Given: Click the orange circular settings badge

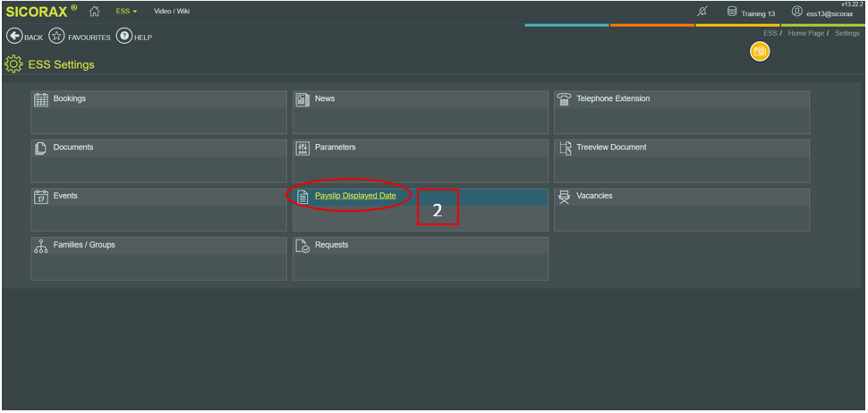Looking at the screenshot, I should pyautogui.click(x=760, y=52).
